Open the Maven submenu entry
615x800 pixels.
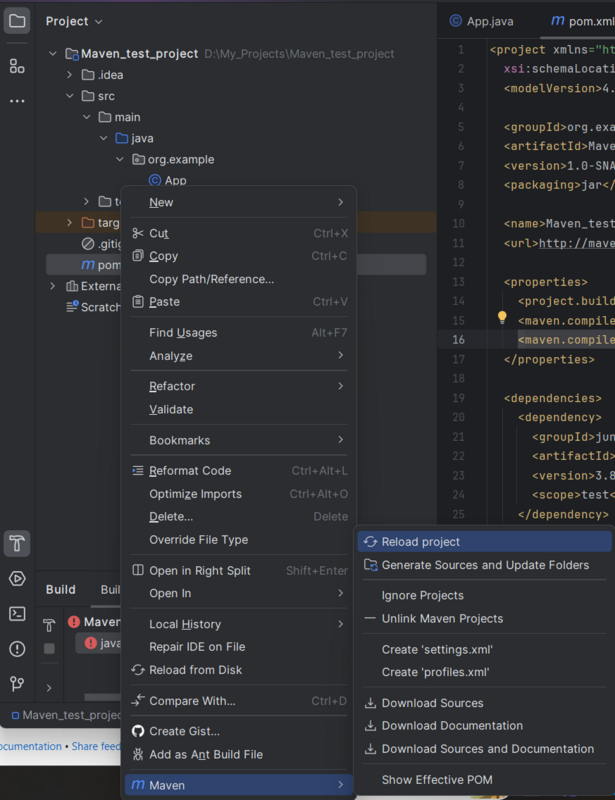pyautogui.click(x=238, y=785)
